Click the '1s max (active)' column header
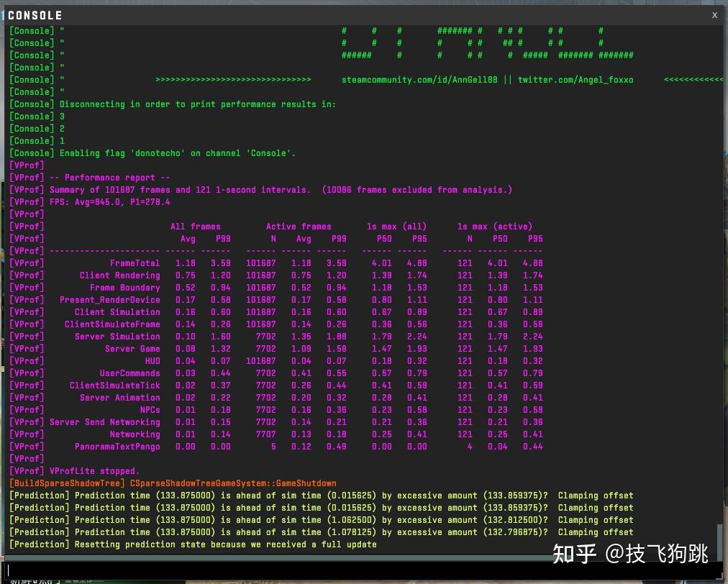This screenshot has height=584, width=728. tap(495, 227)
